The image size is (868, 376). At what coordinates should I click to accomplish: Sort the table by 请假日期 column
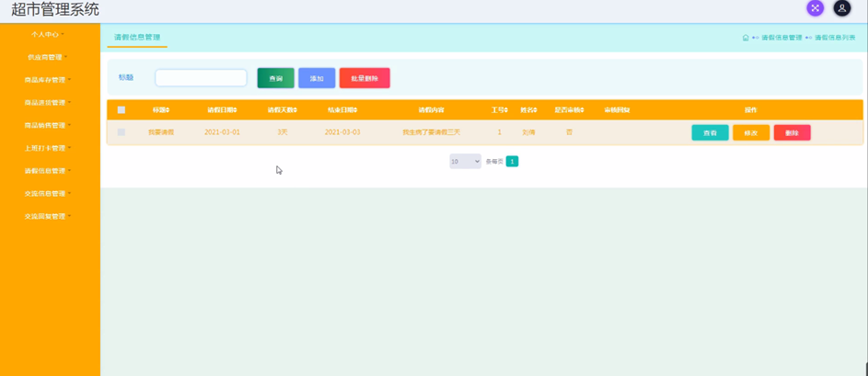(220, 110)
